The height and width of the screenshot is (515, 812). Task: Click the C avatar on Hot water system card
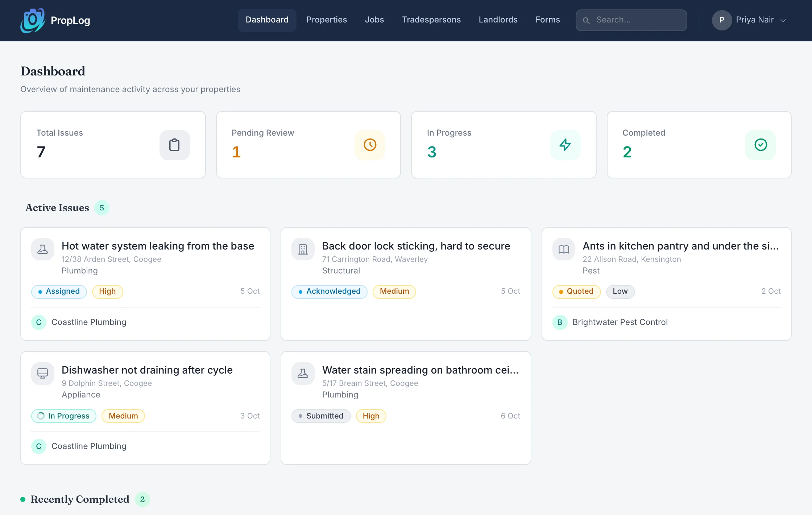pos(39,322)
